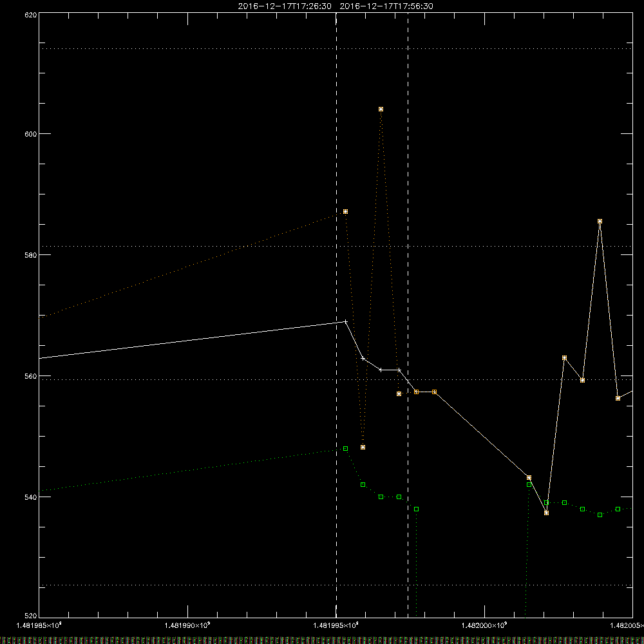Screen dimensions: 644x644
Task: Pick the highest orange data point near 604
Action: [381, 109]
